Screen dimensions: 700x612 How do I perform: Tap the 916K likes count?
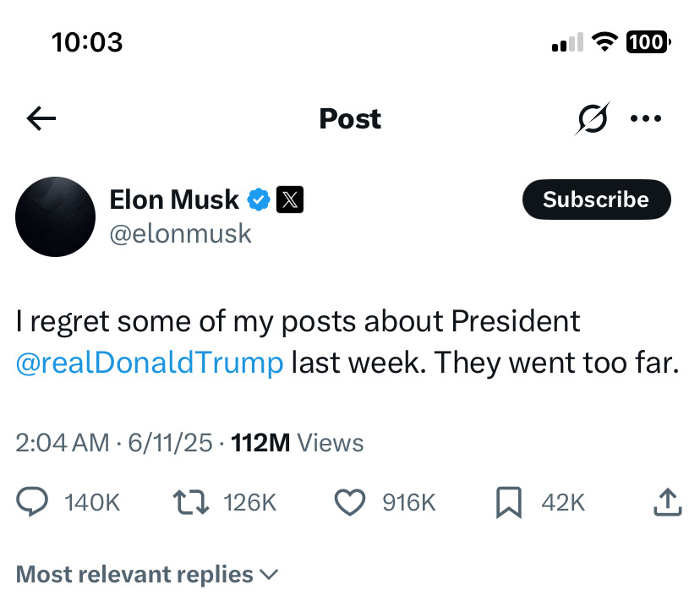pos(408,503)
